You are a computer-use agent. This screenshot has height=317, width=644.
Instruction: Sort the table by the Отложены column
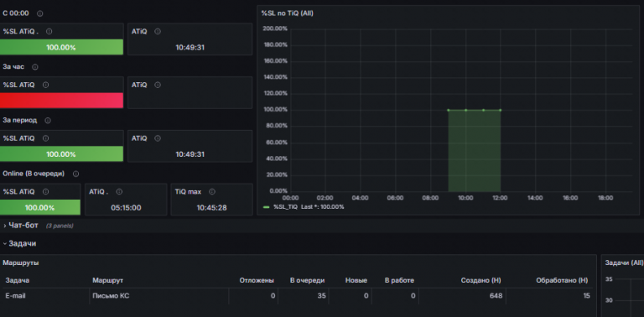click(x=257, y=280)
